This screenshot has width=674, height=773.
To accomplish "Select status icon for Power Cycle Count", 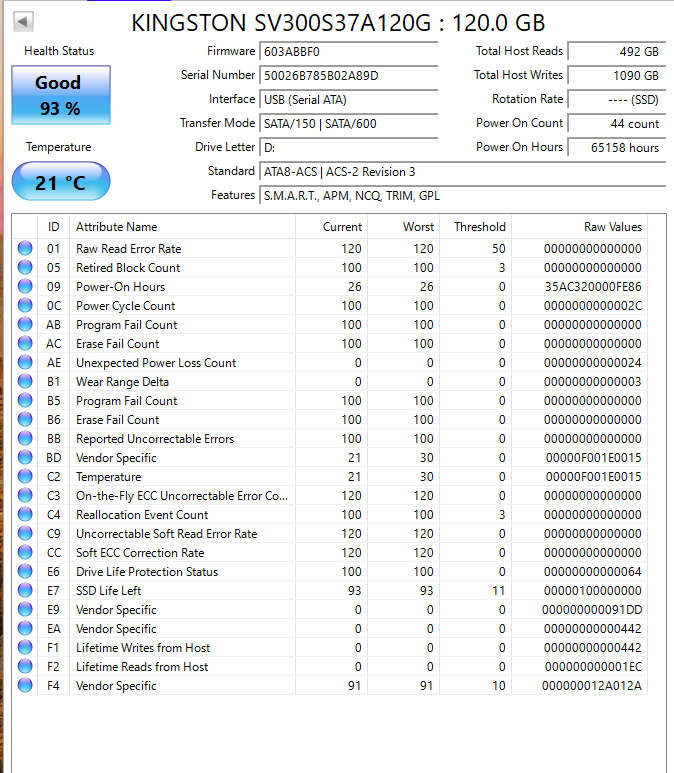I will click(25, 305).
